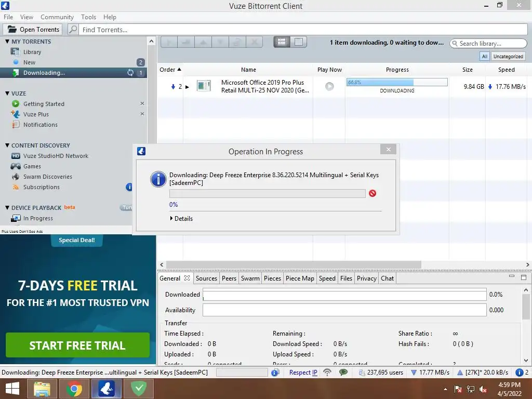Screen dimensions: 532x399
Task: Open the View menu
Action: [x=26, y=17]
